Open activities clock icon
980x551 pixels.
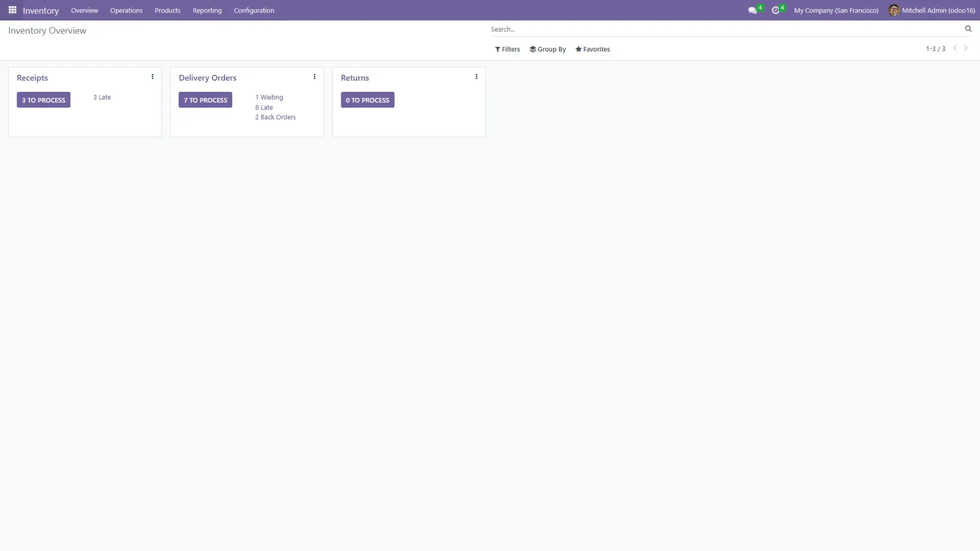click(x=775, y=10)
